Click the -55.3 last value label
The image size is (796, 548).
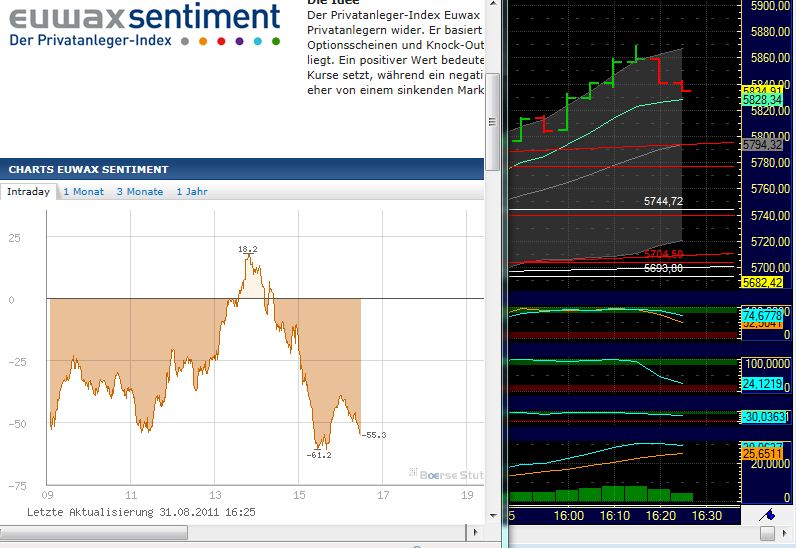point(374,435)
